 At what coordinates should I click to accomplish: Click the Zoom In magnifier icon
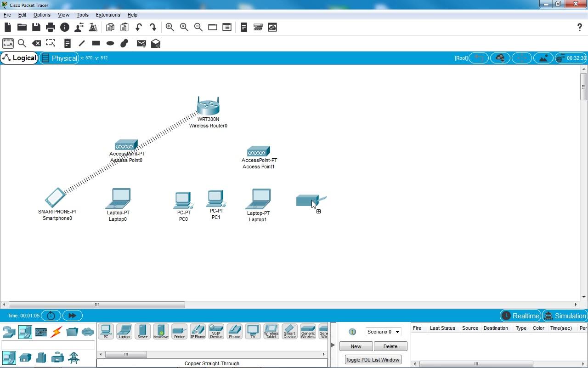(x=170, y=27)
